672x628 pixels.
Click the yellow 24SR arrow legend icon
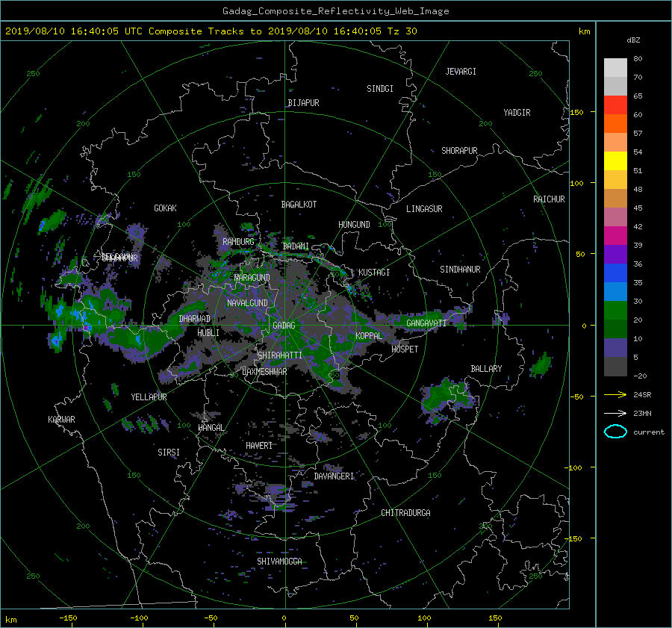615,394
